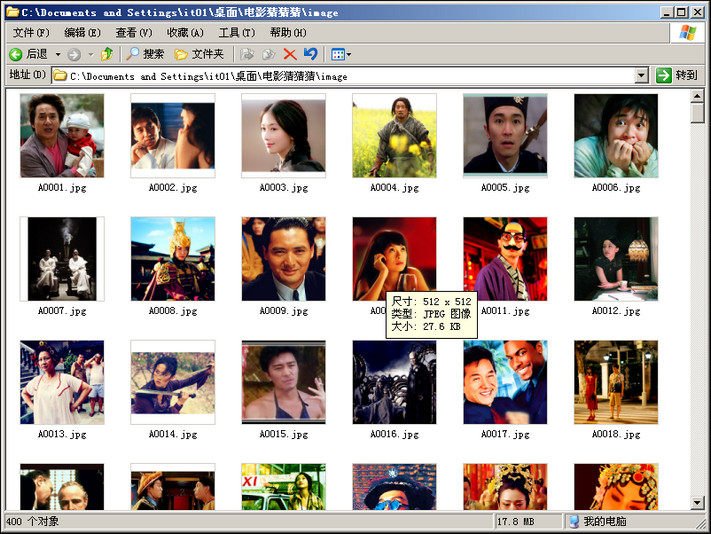Viewport: 711px width, 534px height.
Task: Open the 查看(V) menu
Action: click(134, 33)
